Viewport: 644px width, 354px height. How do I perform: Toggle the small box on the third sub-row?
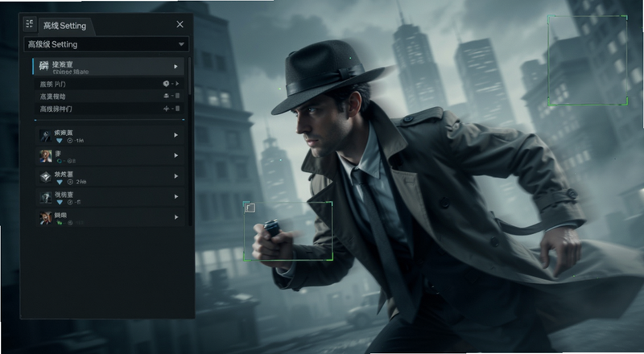(x=177, y=109)
